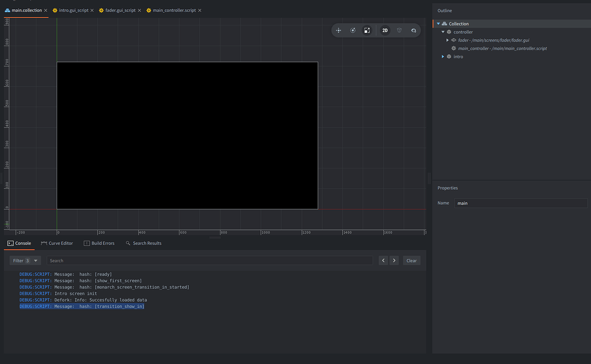591x364 pixels.
Task: Select the Rotate tool in the scene toolbar
Action: coord(353,30)
